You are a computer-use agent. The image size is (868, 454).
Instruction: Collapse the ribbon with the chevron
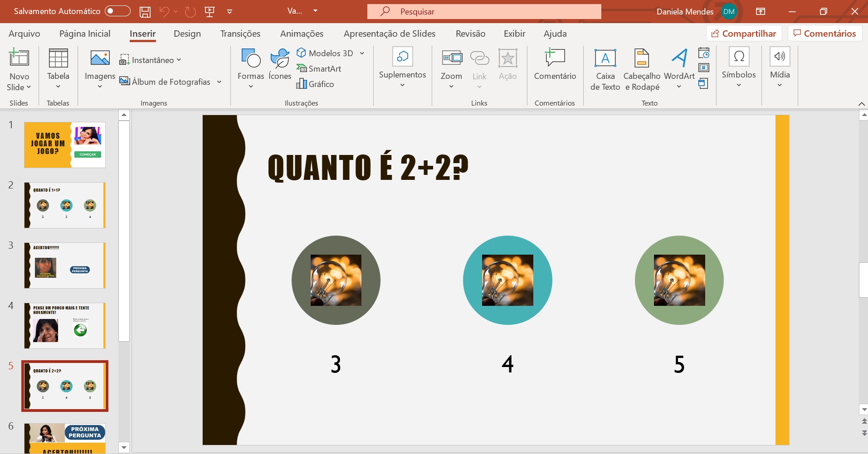click(861, 104)
